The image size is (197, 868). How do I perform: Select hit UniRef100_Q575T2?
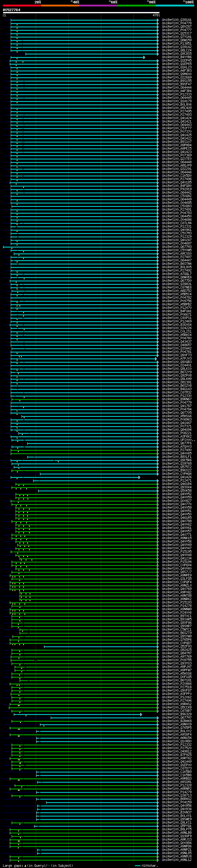pyautogui.click(x=177, y=467)
